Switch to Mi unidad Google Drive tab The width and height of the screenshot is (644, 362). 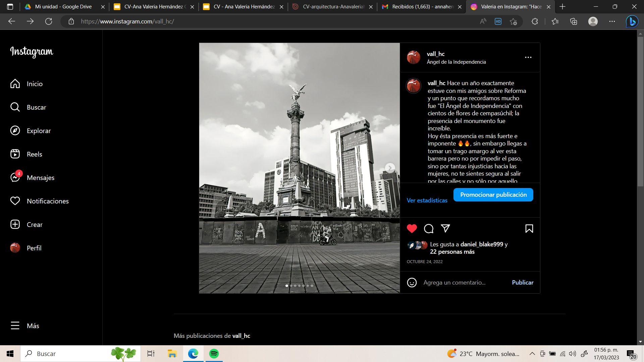tap(63, 7)
